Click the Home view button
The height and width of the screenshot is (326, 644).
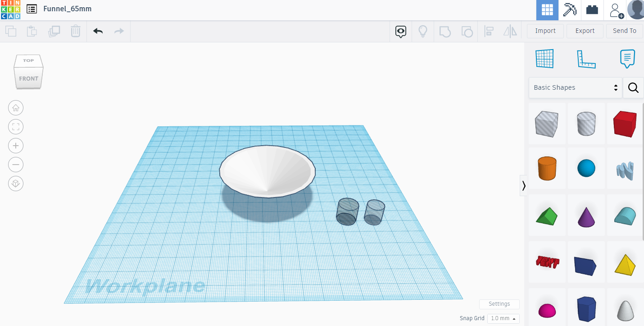tap(16, 108)
